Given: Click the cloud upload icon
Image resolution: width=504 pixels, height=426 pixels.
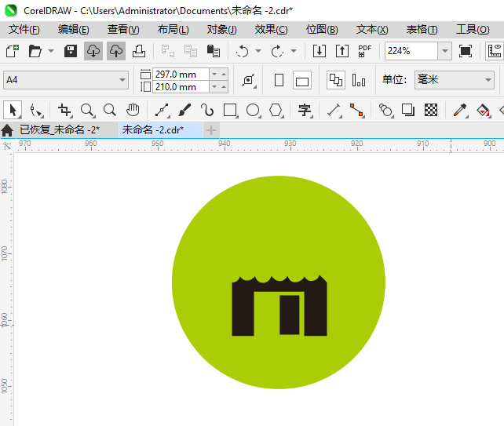Looking at the screenshot, I should 116,51.
